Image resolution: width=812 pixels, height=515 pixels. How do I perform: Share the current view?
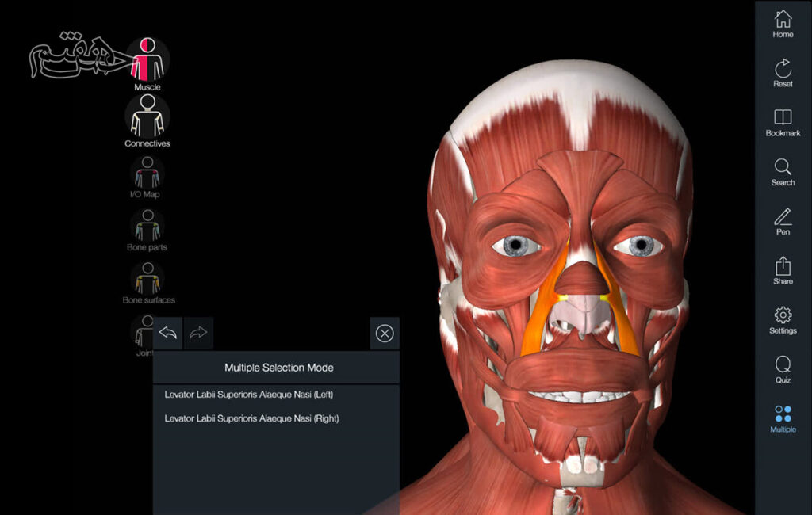[x=783, y=270]
